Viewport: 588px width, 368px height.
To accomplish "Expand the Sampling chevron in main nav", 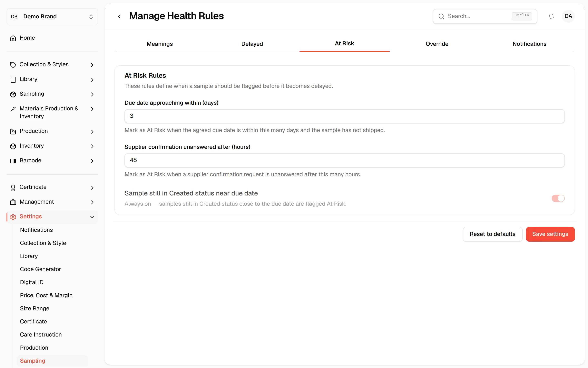I will tap(92, 94).
